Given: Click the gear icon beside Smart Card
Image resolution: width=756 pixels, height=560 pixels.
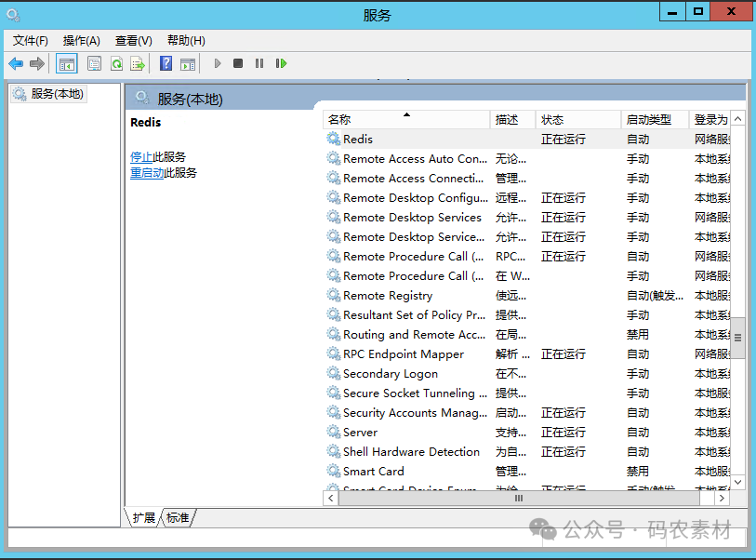Looking at the screenshot, I should pos(334,471).
